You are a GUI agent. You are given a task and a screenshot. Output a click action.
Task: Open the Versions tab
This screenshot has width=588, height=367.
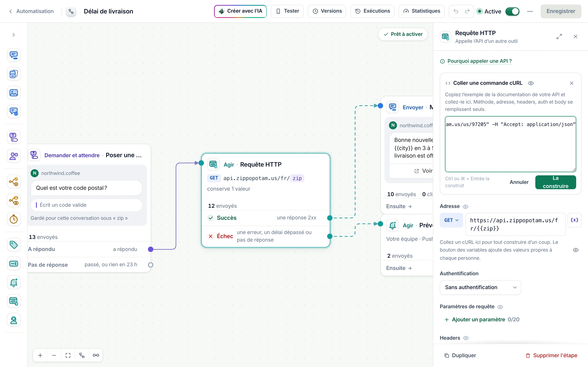pyautogui.click(x=327, y=11)
